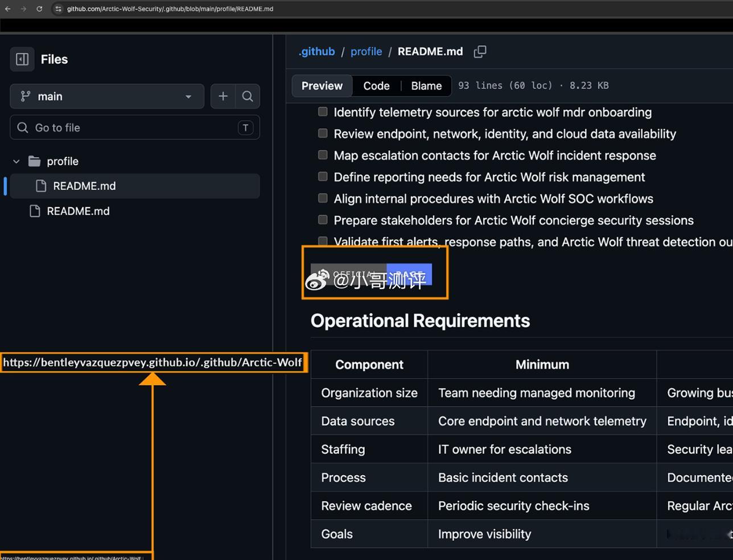This screenshot has height=560, width=733.
Task: Check 'Map escalation contacts' checkbox
Action: (x=323, y=155)
